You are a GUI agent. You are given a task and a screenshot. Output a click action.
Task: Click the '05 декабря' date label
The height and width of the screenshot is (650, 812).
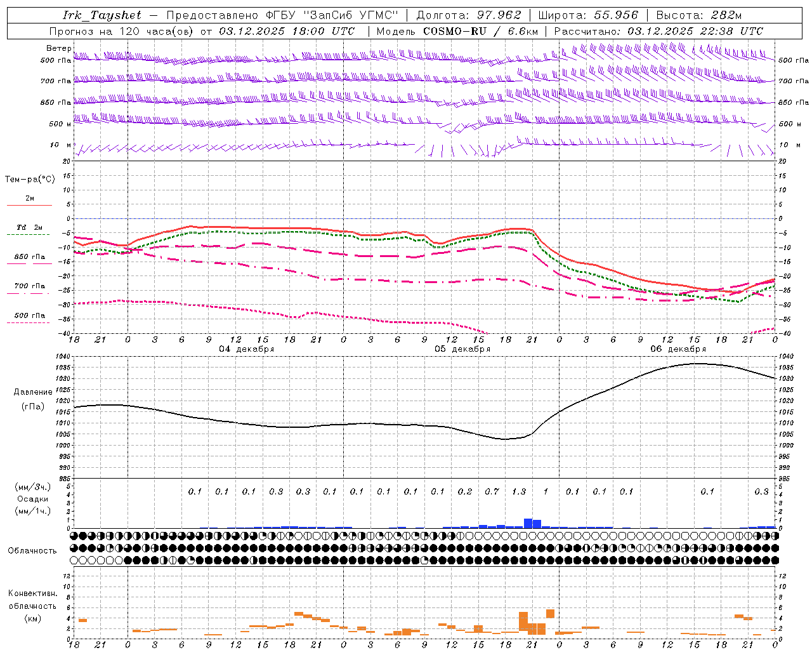(x=462, y=349)
